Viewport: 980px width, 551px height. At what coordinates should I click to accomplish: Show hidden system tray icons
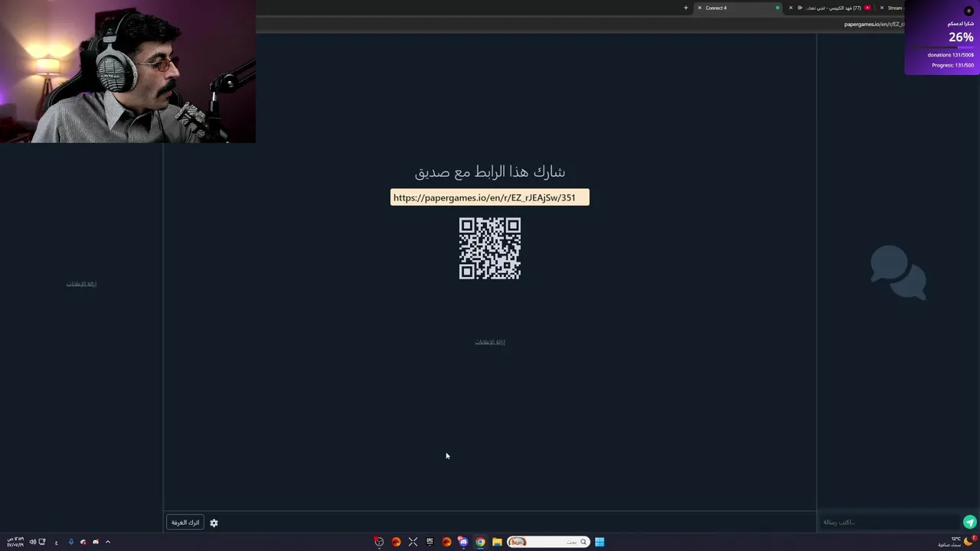(x=108, y=542)
